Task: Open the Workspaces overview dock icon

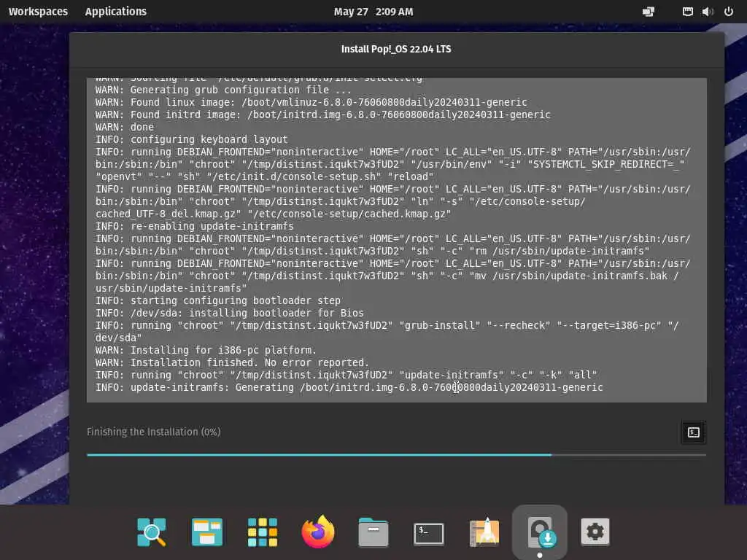Action: (206, 532)
